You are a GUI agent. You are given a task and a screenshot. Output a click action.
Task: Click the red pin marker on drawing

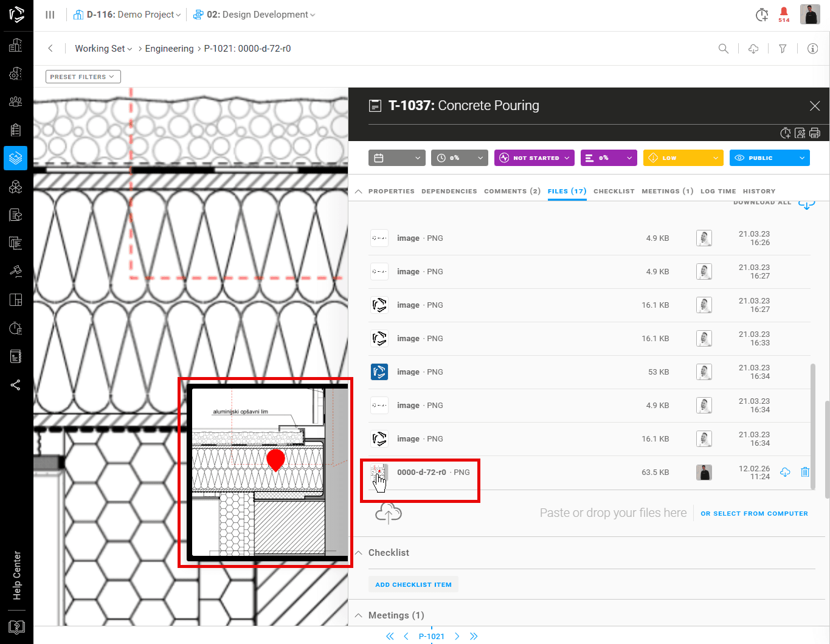click(x=275, y=459)
